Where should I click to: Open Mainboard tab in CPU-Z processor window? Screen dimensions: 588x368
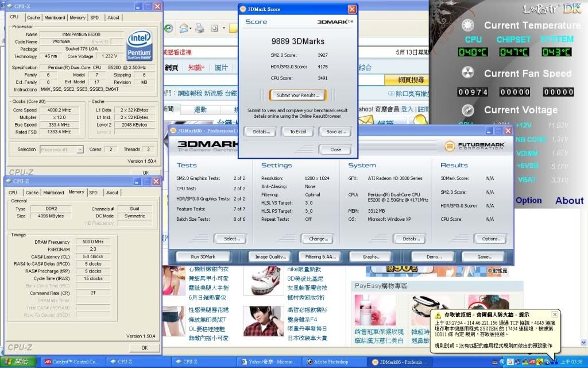coord(55,18)
